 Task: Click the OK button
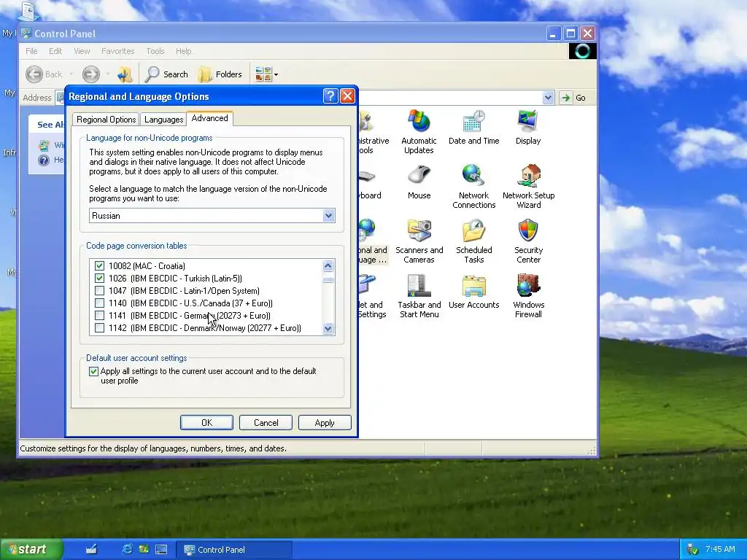click(206, 422)
